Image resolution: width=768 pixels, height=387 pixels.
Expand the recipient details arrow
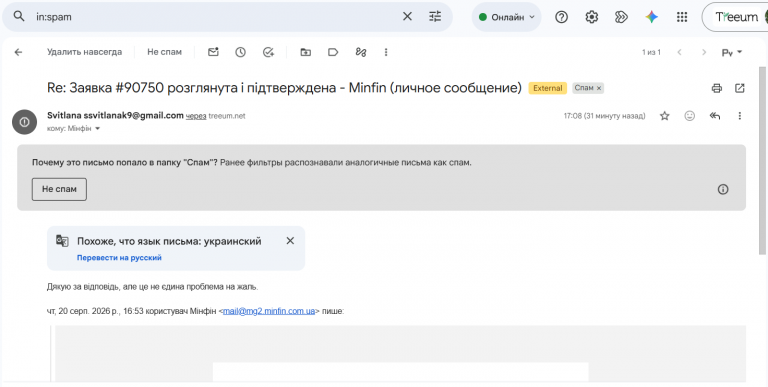click(97, 128)
